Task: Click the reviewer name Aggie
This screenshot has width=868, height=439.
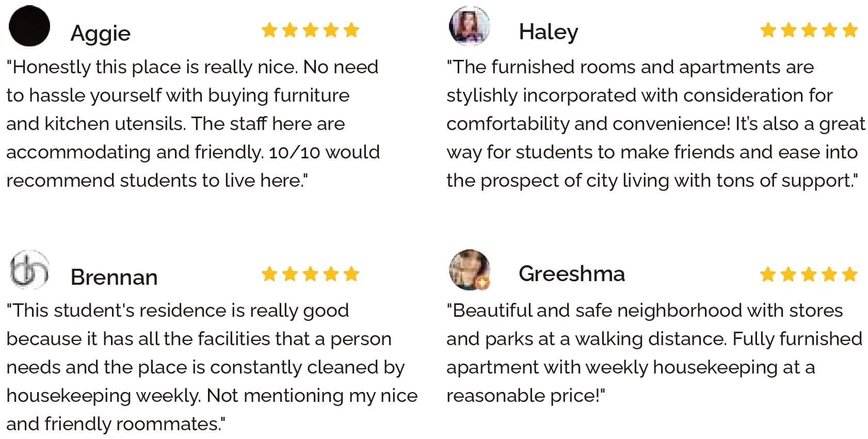Action: tap(100, 34)
